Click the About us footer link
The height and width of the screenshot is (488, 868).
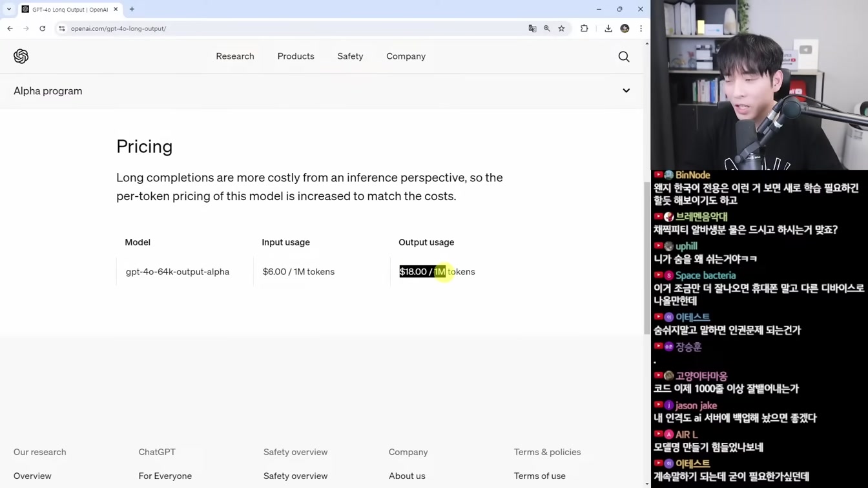(x=407, y=476)
